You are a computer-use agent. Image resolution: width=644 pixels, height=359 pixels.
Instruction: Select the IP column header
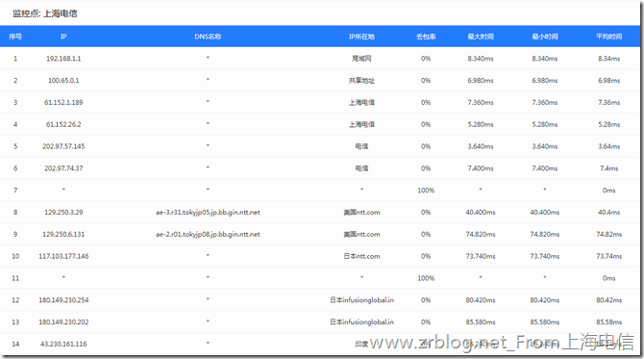63,37
